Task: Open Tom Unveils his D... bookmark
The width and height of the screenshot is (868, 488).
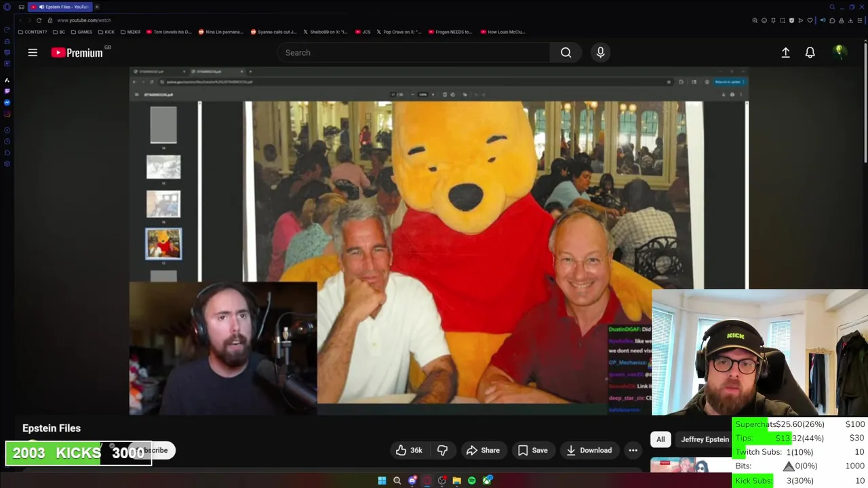Action: (x=169, y=32)
